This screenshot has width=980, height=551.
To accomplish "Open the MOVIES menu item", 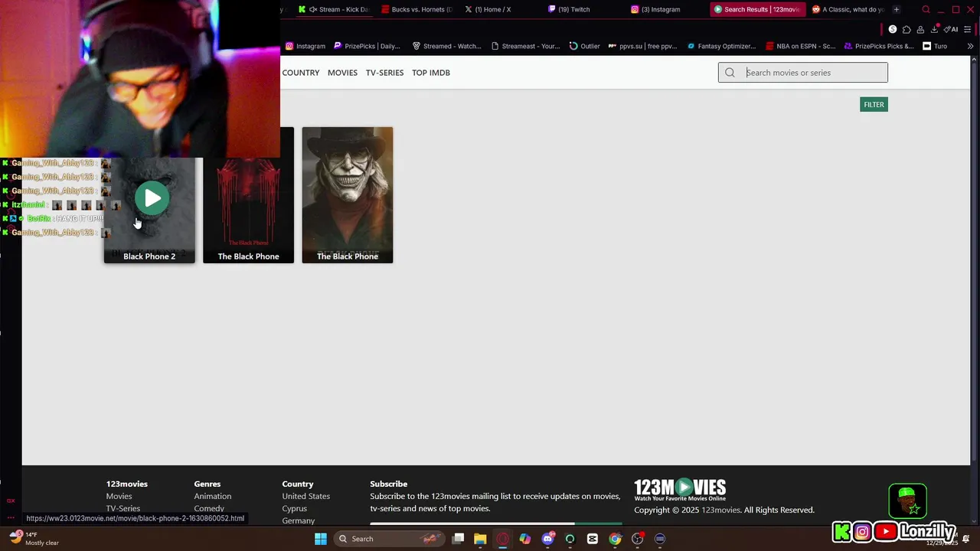I will click(342, 73).
